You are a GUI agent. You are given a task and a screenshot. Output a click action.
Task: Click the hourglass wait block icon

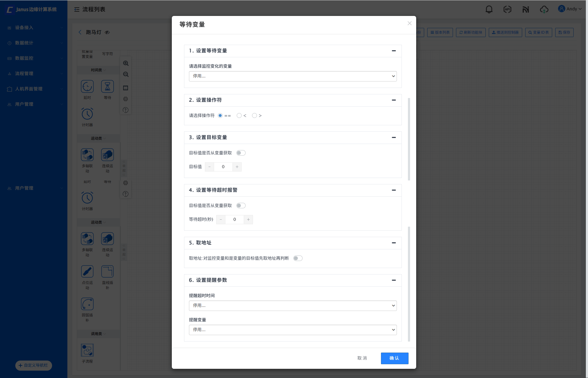coord(107,86)
